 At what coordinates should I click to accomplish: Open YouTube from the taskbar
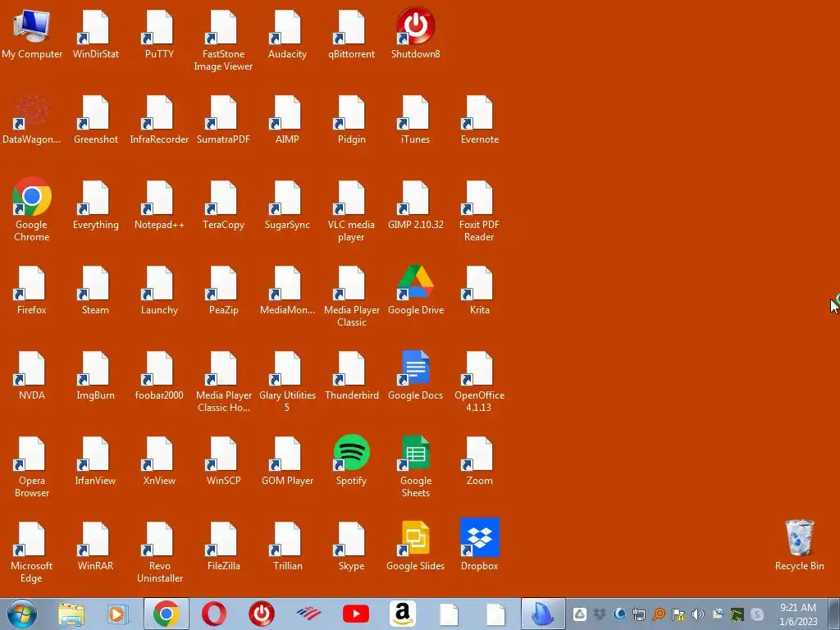point(356,614)
